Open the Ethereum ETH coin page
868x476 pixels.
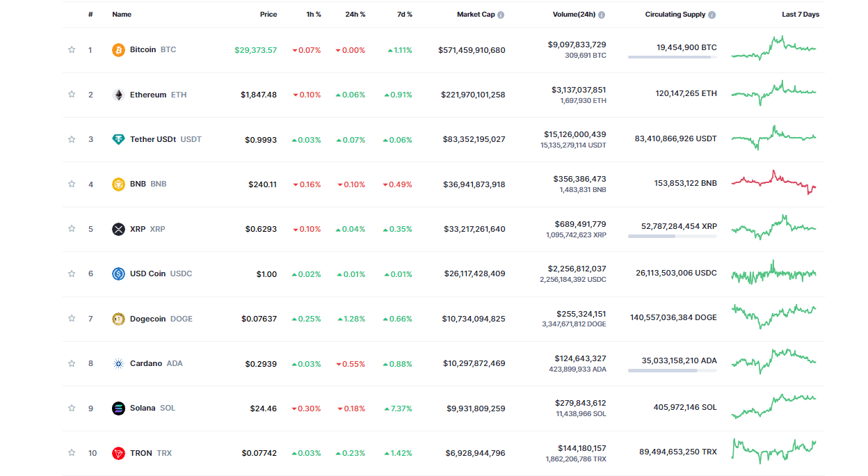159,95
